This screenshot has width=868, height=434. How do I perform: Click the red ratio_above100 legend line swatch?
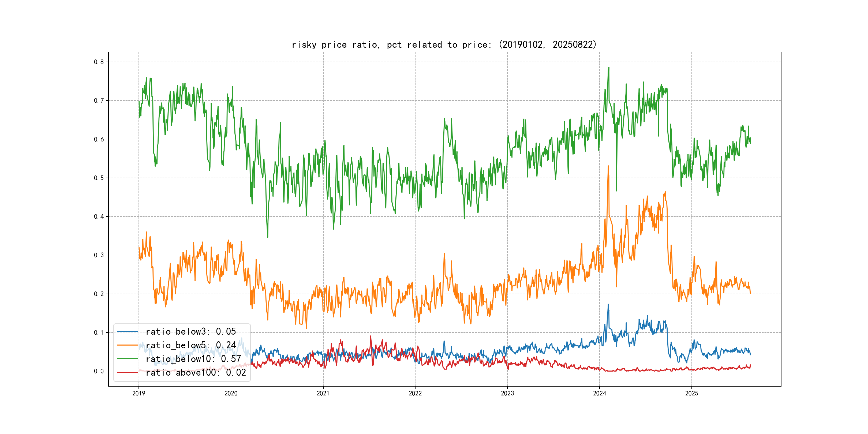tap(127, 372)
